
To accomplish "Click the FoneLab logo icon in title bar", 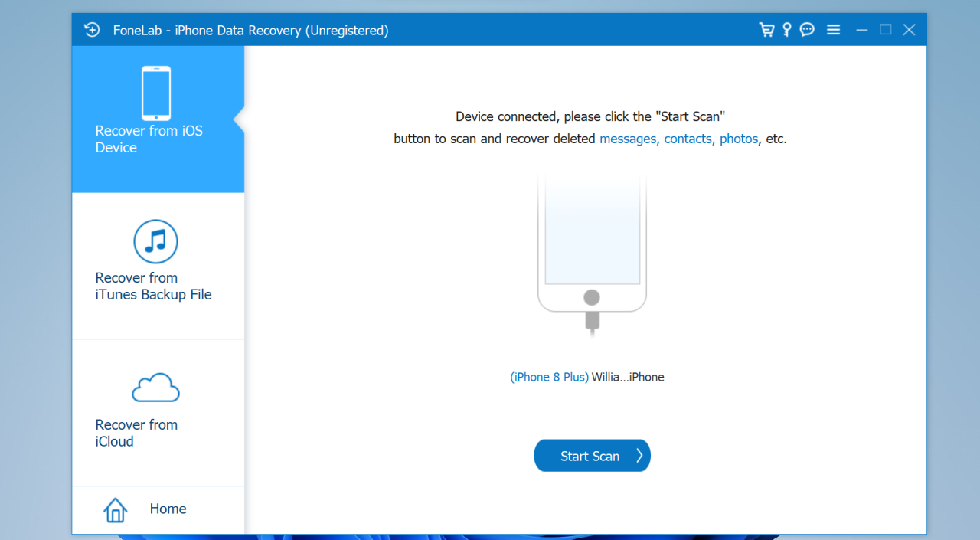I will point(92,30).
